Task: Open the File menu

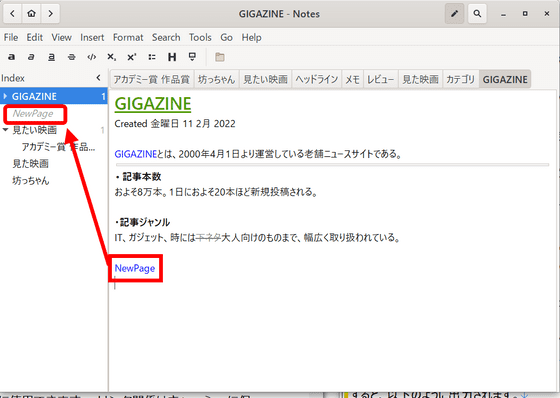Action: click(11, 37)
